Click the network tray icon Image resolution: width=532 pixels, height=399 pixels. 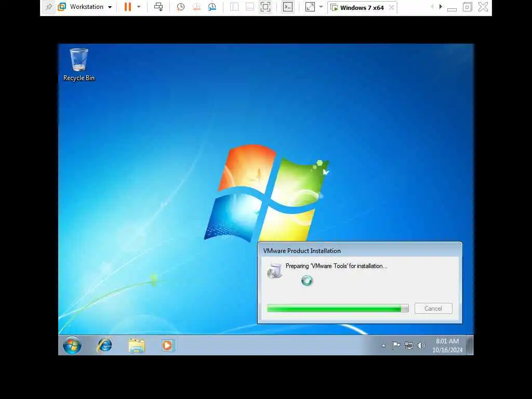tap(409, 345)
